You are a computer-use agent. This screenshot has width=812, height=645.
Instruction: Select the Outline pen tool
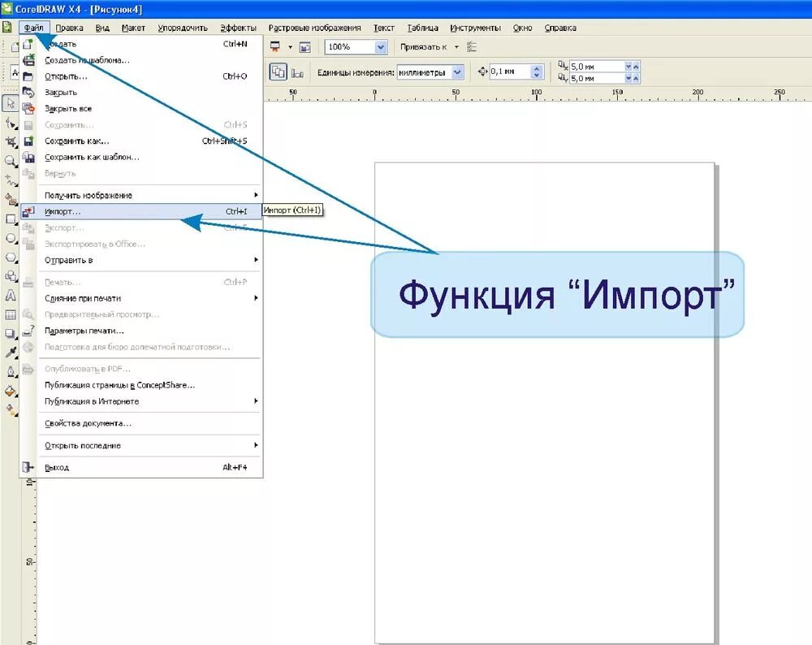point(11,372)
